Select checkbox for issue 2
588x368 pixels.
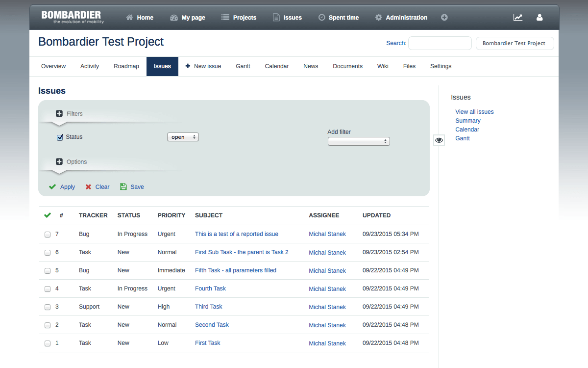pyautogui.click(x=48, y=325)
